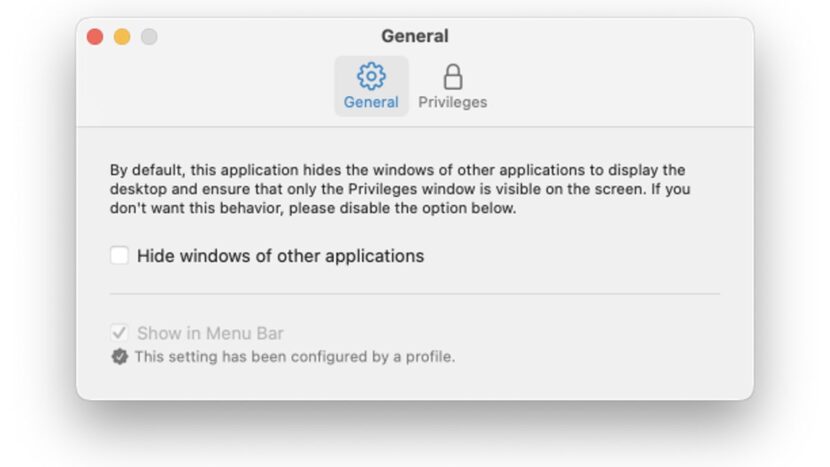
Task: Click "This setting has been configured by a profile"
Action: pyautogui.click(x=295, y=357)
